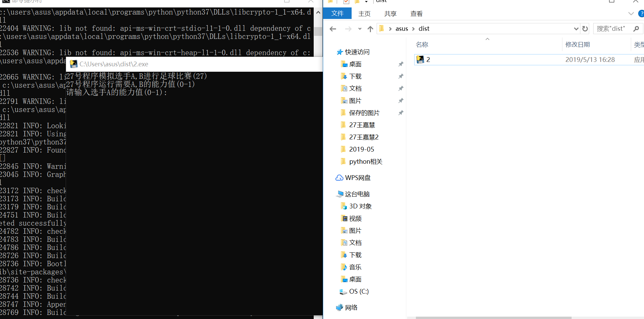This screenshot has width=644, height=319.
Task: Click the pin icon beside 桌面
Action: click(401, 64)
